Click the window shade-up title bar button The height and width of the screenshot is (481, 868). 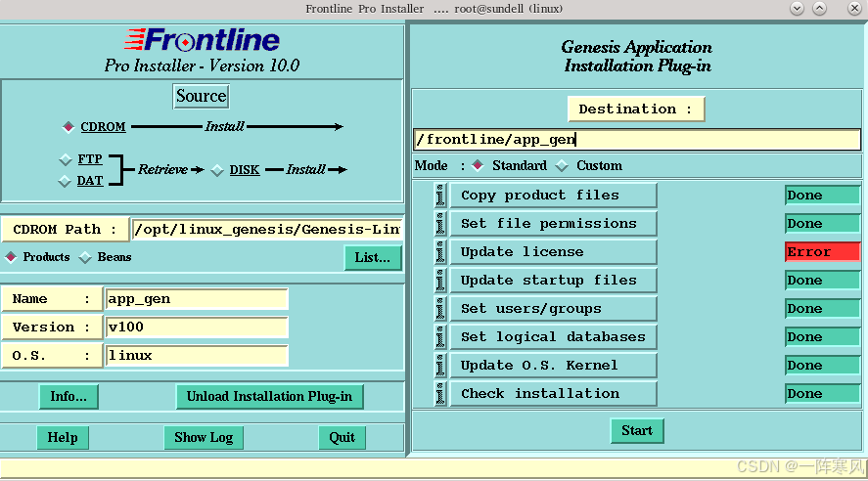click(820, 8)
